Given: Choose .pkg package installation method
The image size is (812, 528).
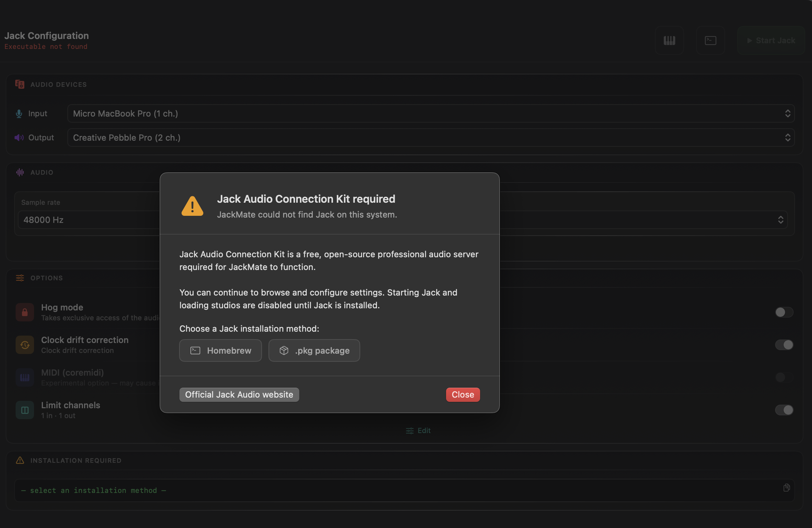Looking at the screenshot, I should 314,350.
